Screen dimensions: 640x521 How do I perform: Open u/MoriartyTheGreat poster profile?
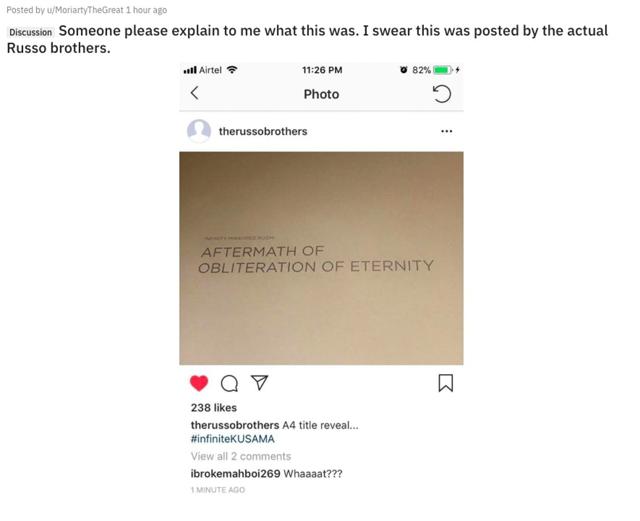pos(85,10)
